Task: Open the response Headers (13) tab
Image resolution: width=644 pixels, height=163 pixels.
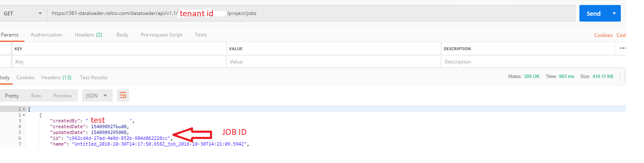Action: tap(56, 78)
